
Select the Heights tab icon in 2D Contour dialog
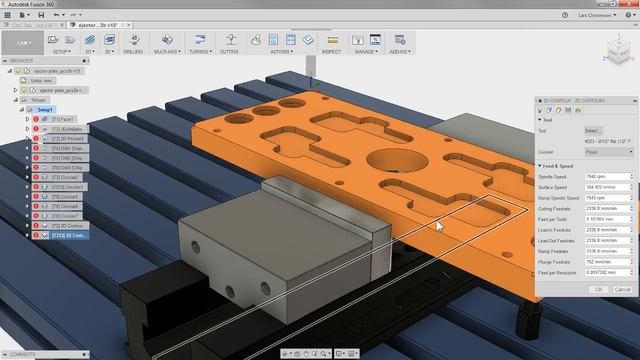559,110
